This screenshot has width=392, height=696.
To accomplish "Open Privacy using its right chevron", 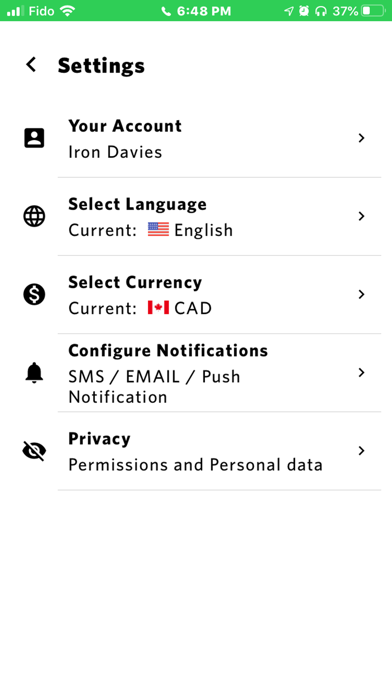I will point(361,451).
